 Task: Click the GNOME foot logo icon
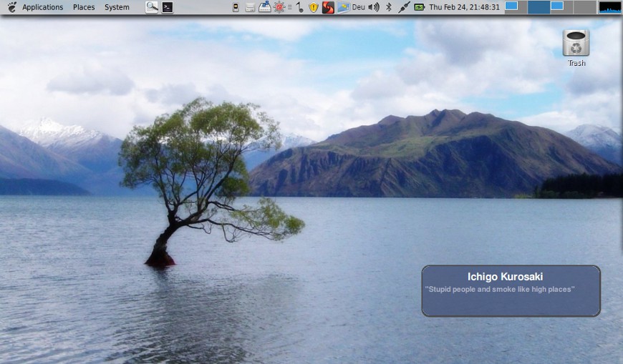pyautogui.click(x=12, y=7)
